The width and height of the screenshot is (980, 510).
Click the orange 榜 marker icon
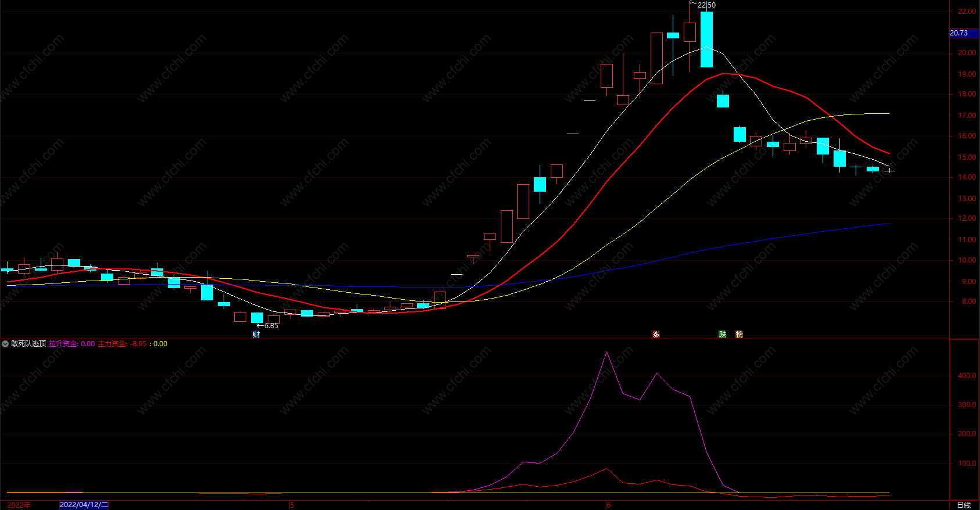739,335
